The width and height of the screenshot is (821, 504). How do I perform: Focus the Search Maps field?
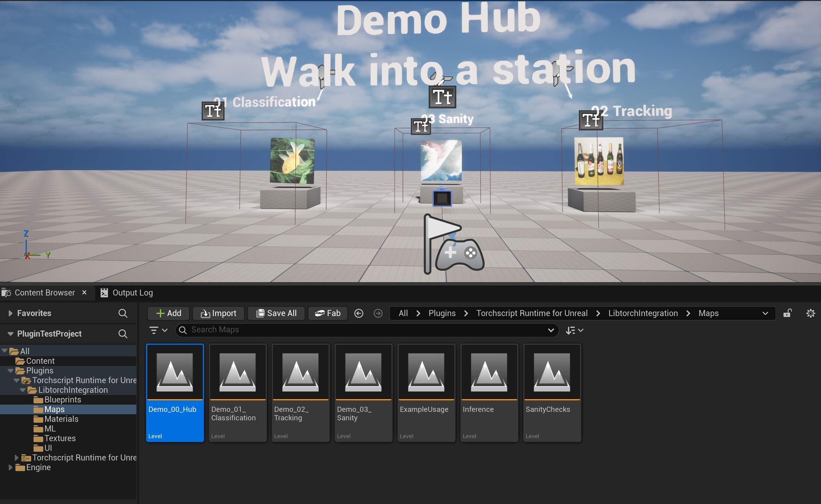[367, 330]
